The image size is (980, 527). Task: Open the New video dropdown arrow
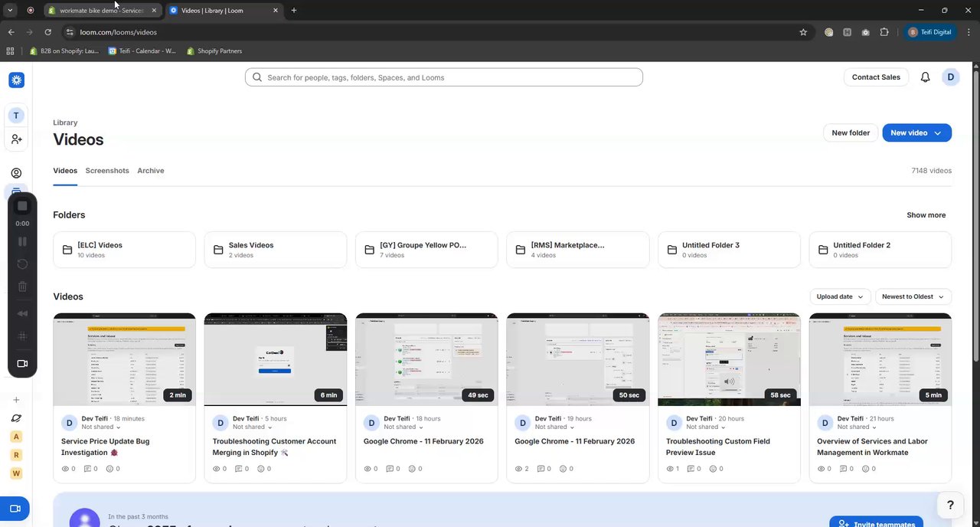point(938,133)
